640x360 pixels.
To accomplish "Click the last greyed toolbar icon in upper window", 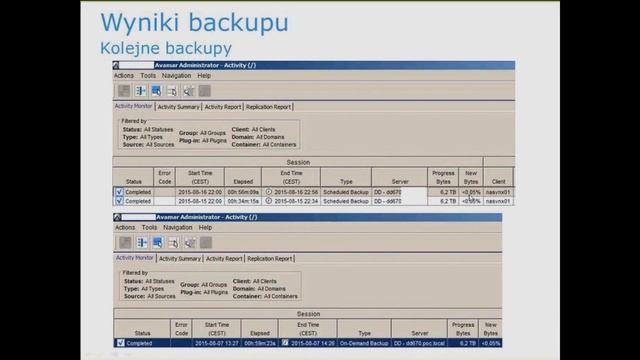I will 205,91.
